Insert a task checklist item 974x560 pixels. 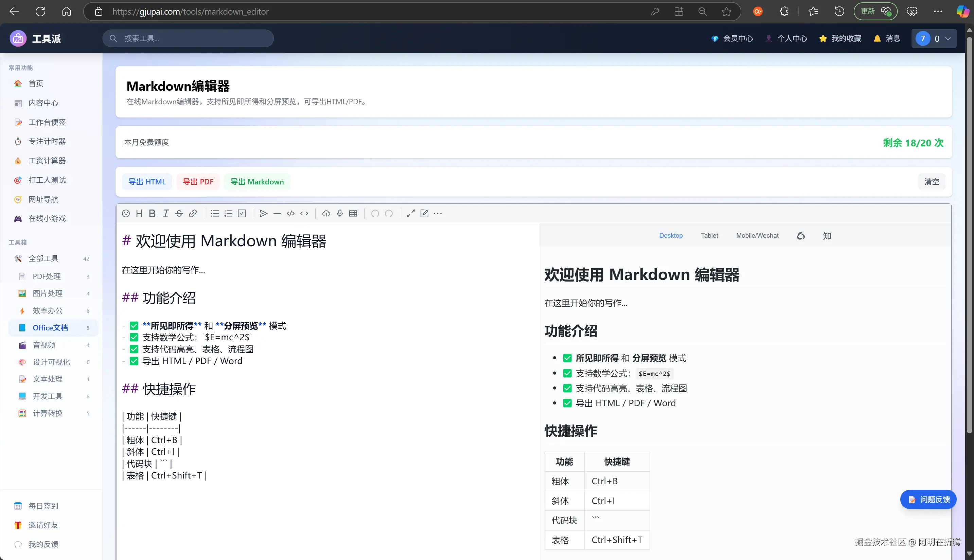click(x=242, y=214)
